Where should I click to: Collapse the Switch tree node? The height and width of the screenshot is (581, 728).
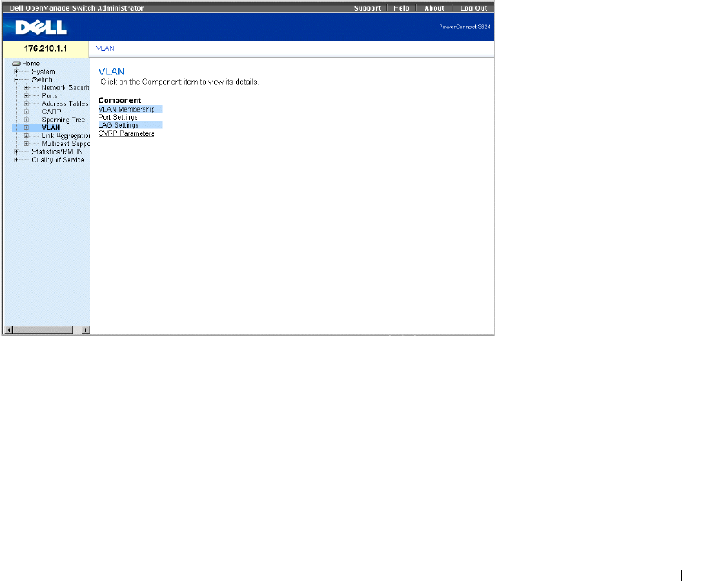[x=17, y=80]
